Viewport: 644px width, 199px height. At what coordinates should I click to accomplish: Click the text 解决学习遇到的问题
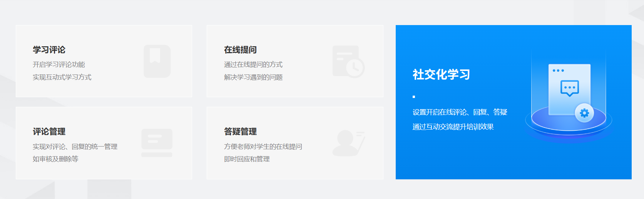[253, 77]
